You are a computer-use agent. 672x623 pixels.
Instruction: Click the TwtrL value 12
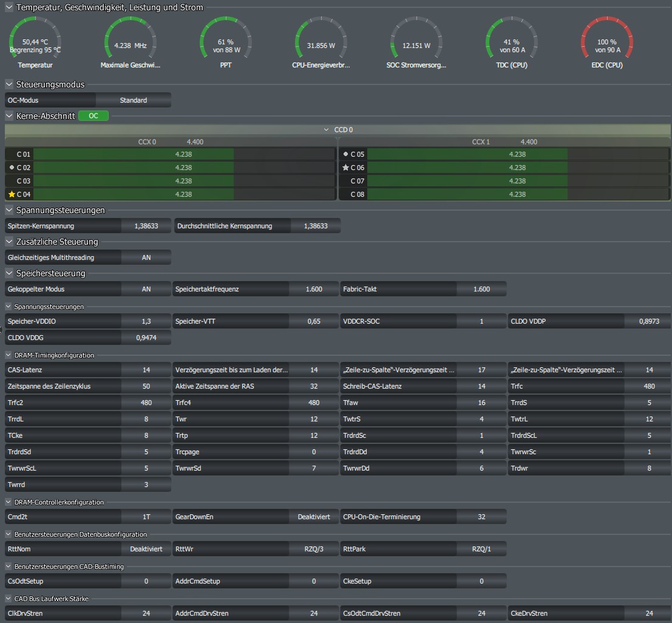pyautogui.click(x=649, y=419)
